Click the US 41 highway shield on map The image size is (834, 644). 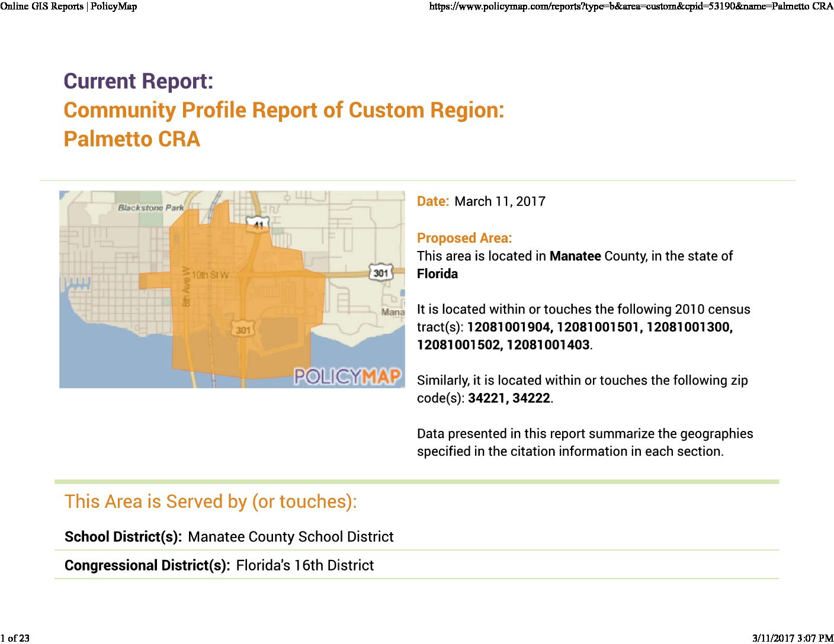pos(258,224)
